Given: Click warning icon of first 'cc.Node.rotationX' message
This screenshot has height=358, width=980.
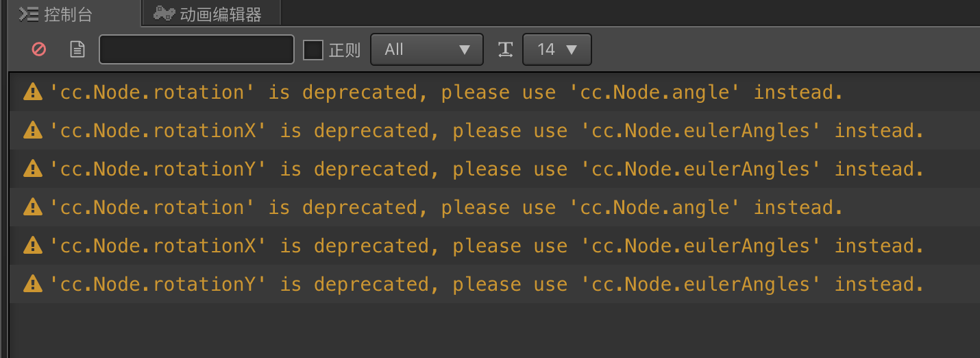Looking at the screenshot, I should tap(32, 130).
